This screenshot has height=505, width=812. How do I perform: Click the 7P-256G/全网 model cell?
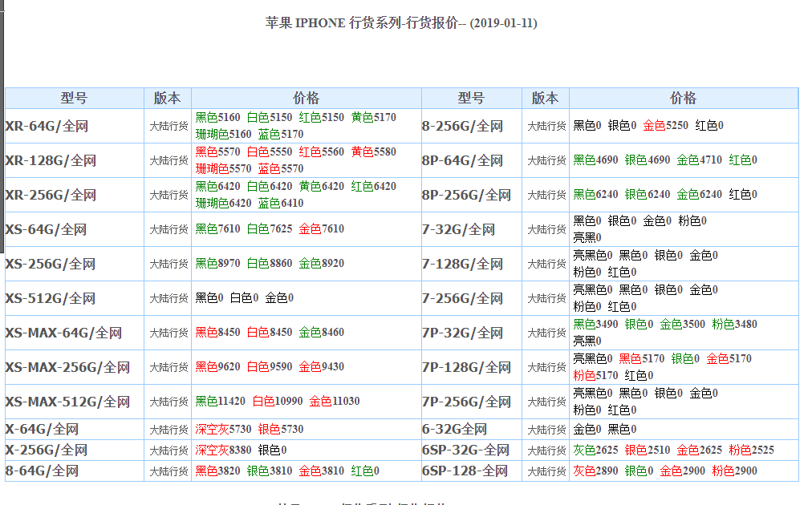coord(472,402)
